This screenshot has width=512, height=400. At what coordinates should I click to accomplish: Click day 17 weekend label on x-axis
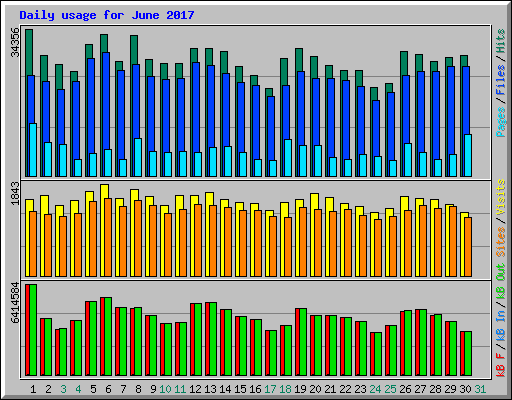click(x=270, y=389)
